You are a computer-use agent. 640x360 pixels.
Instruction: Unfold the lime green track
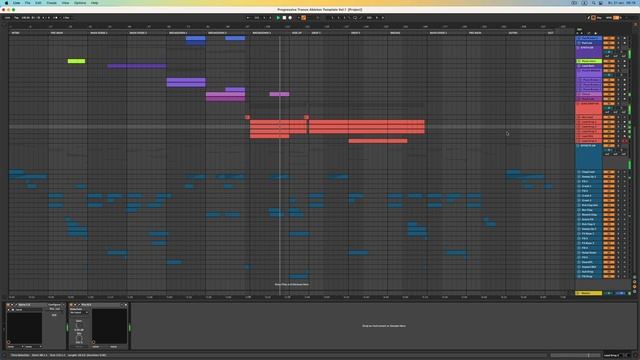[578, 61]
